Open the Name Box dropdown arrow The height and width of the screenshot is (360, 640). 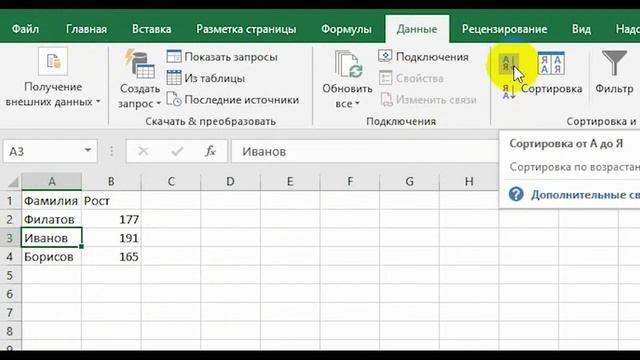(x=88, y=151)
